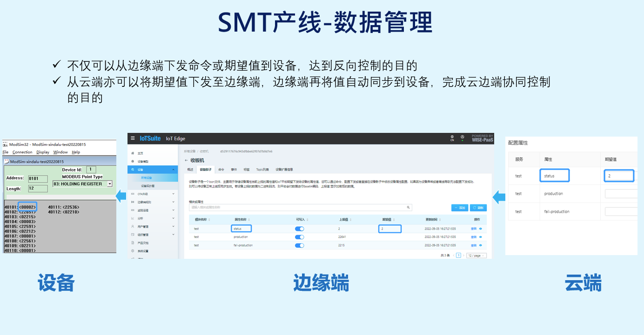Click the back arrow beside 收板机

point(187,160)
